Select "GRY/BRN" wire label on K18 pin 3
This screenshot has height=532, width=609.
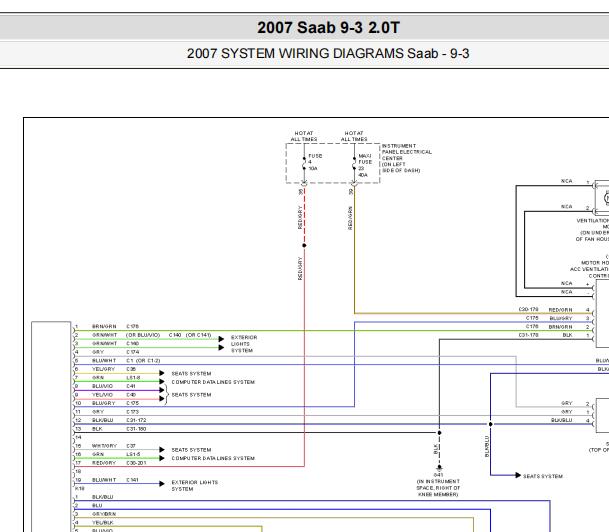pyautogui.click(x=104, y=514)
